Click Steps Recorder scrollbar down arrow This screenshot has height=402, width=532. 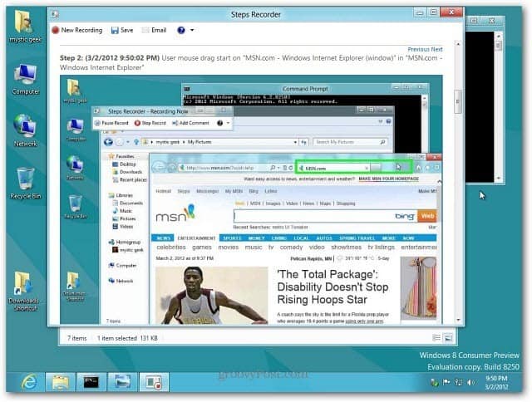tap(458, 320)
